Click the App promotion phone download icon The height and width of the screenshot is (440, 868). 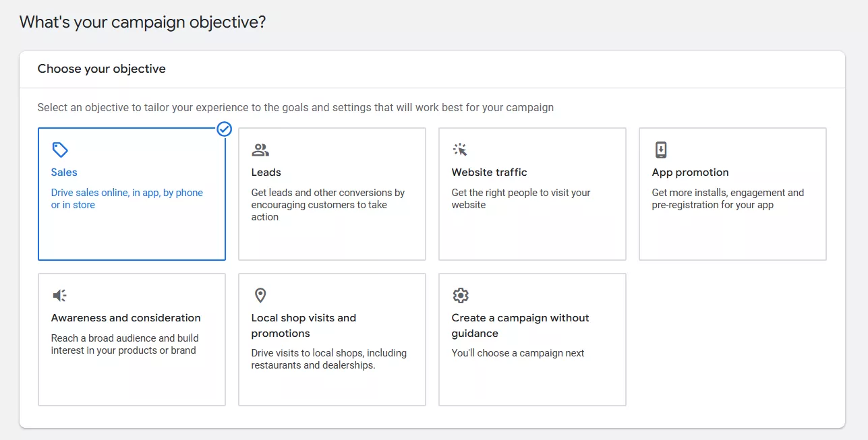pyautogui.click(x=660, y=150)
